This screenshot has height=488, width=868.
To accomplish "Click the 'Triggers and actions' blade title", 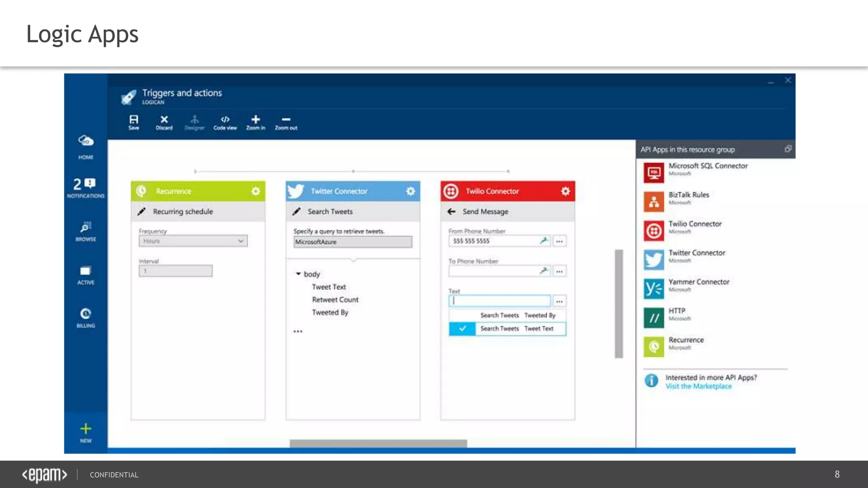I will tap(182, 93).
